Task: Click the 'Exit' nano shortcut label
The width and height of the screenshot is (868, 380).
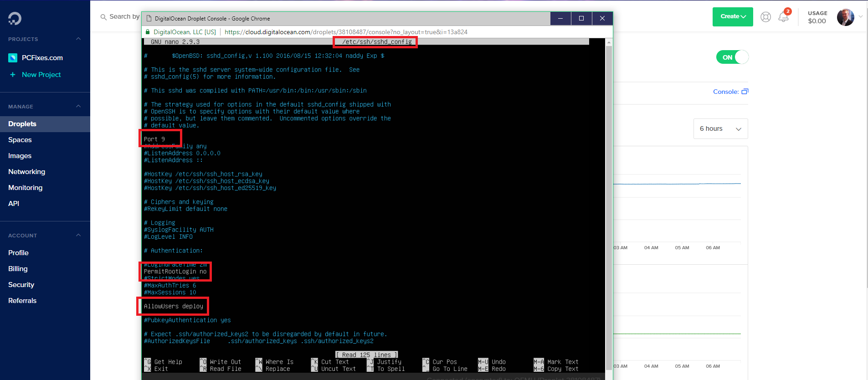Action: pos(161,369)
